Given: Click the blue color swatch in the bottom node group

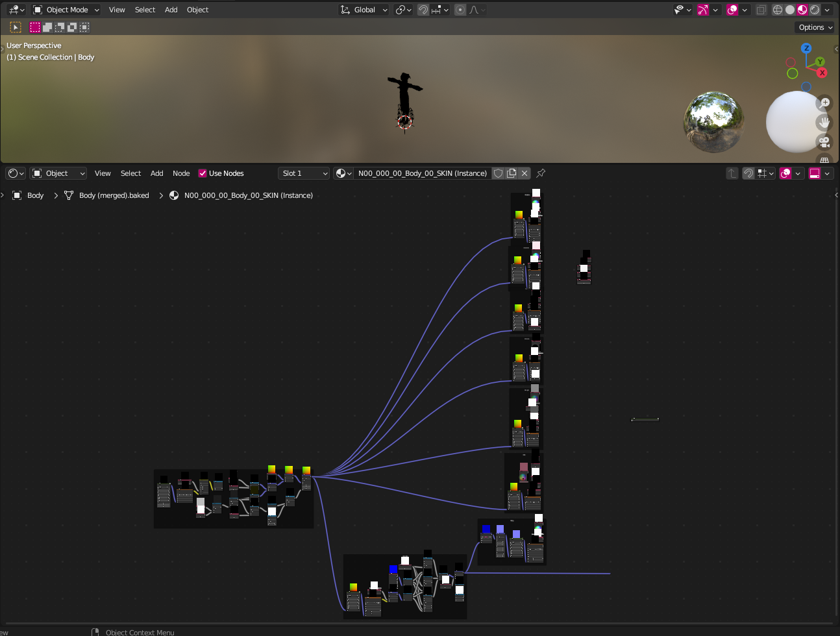Looking at the screenshot, I should [x=392, y=569].
